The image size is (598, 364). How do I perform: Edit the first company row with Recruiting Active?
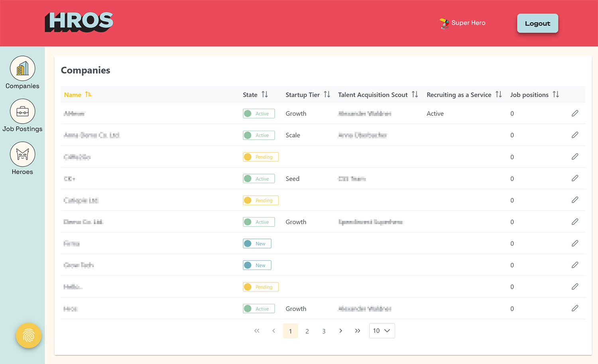(575, 114)
